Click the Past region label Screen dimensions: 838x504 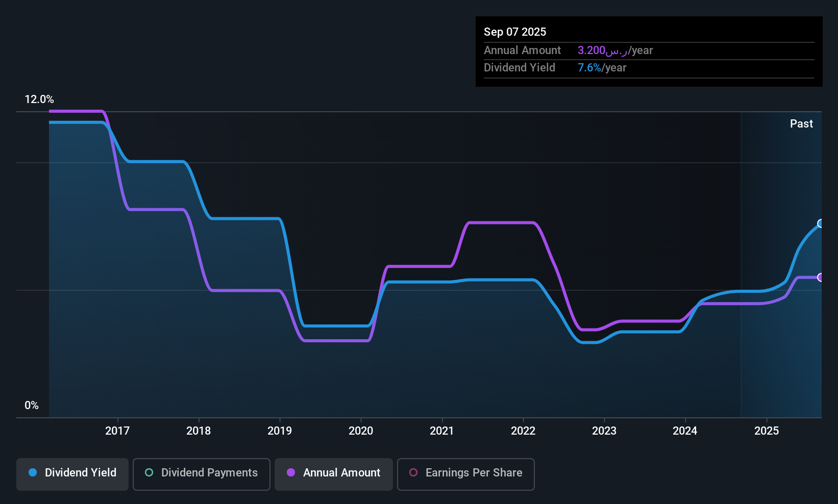pos(801,123)
